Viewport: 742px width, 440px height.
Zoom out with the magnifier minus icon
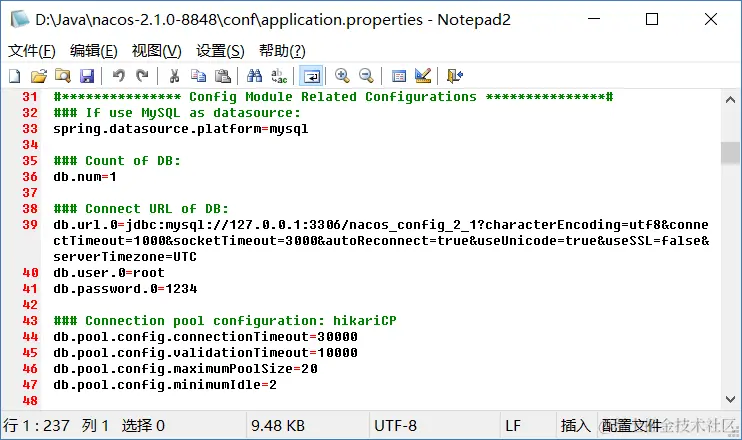366,76
